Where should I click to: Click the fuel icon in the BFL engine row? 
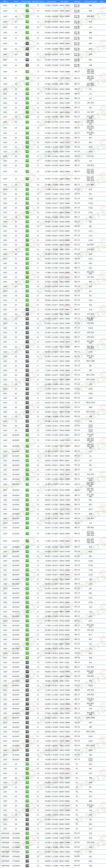[x=27, y=787]
